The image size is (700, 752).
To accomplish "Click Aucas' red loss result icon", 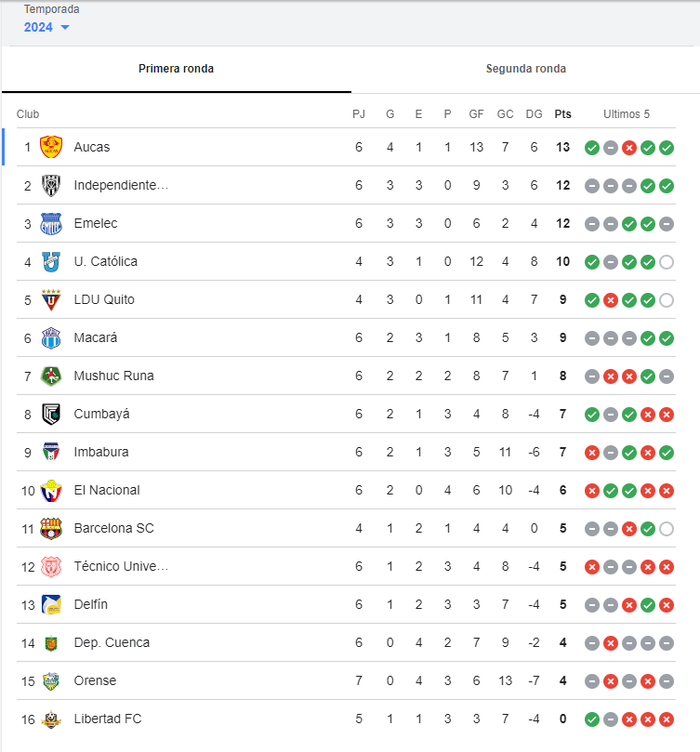I will 629,148.
